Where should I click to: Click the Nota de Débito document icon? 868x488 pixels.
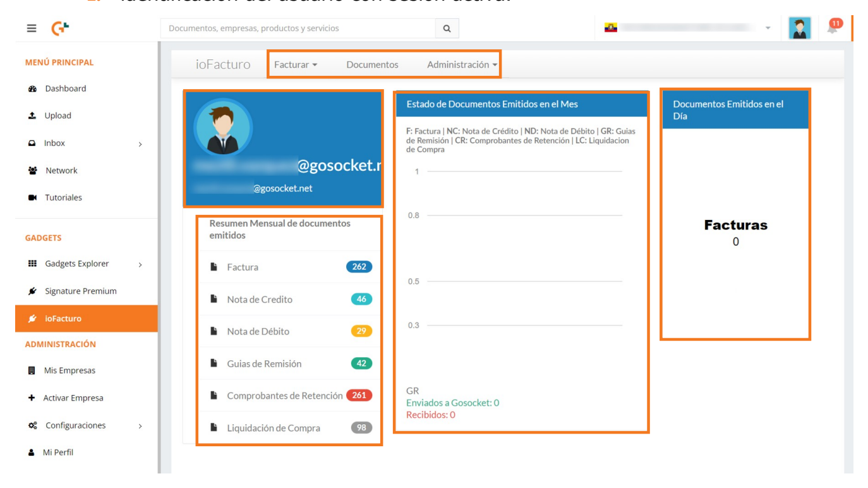214,331
